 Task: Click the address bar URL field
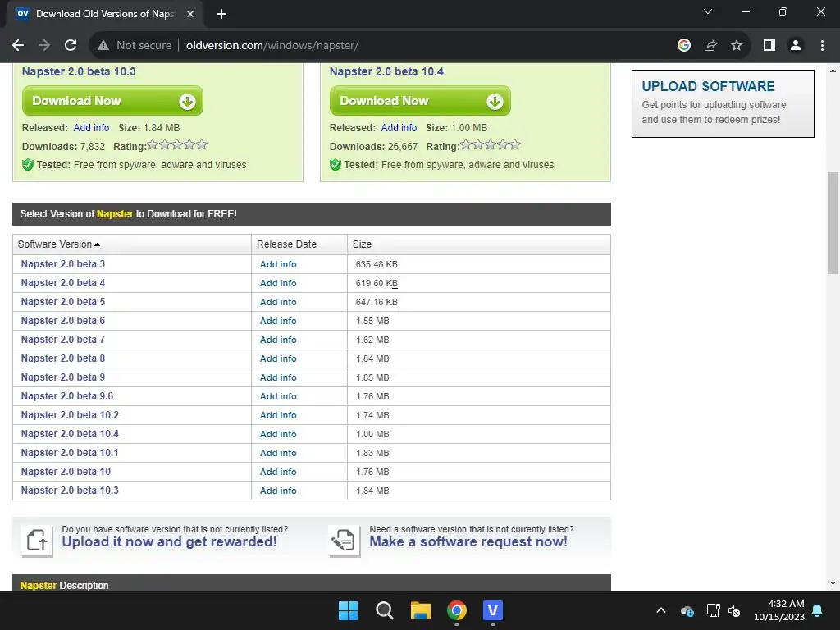[418, 46]
